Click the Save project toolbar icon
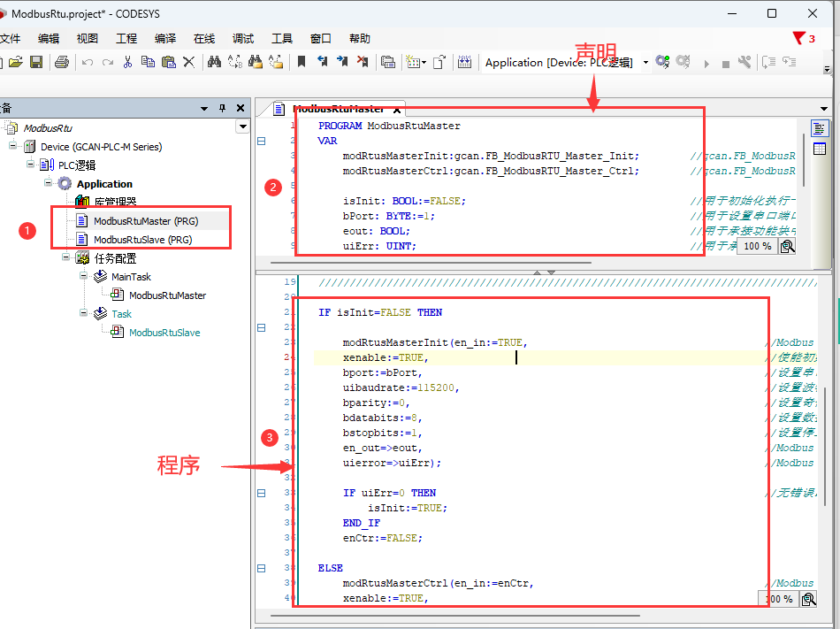Screen dimensions: 840x629 click(x=36, y=62)
